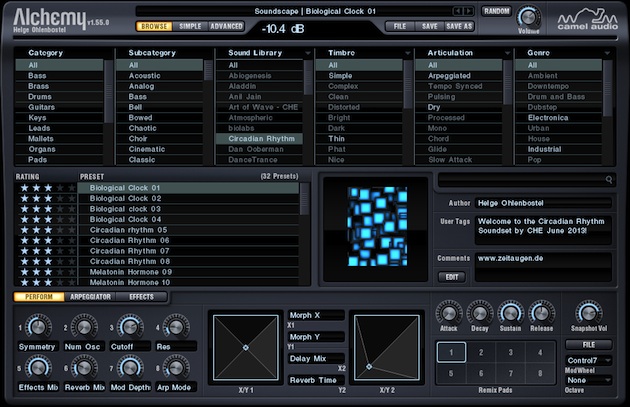Open the Morph X assignment field
The width and height of the screenshot is (630, 407).
pyautogui.click(x=316, y=315)
